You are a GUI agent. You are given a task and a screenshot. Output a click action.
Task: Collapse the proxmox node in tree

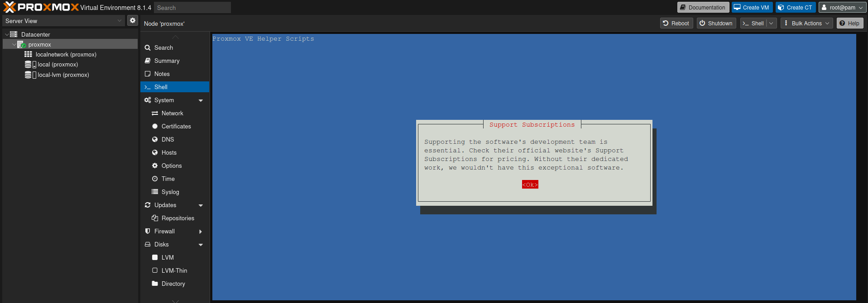[x=14, y=44]
